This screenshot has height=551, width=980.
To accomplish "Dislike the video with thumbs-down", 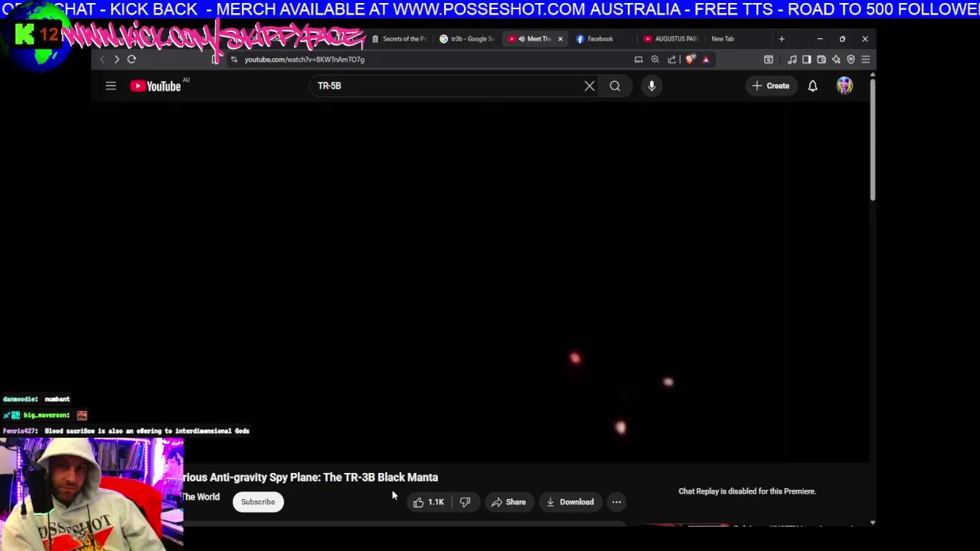I will pyautogui.click(x=465, y=502).
